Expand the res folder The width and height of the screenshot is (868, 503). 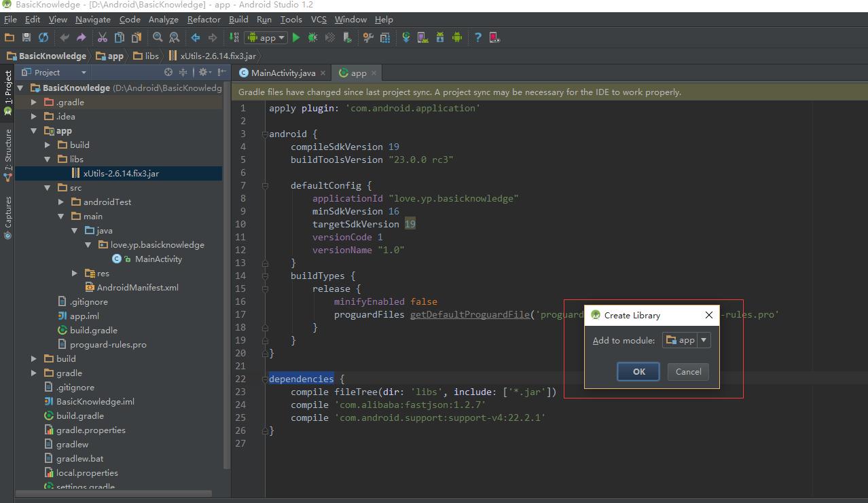click(74, 273)
